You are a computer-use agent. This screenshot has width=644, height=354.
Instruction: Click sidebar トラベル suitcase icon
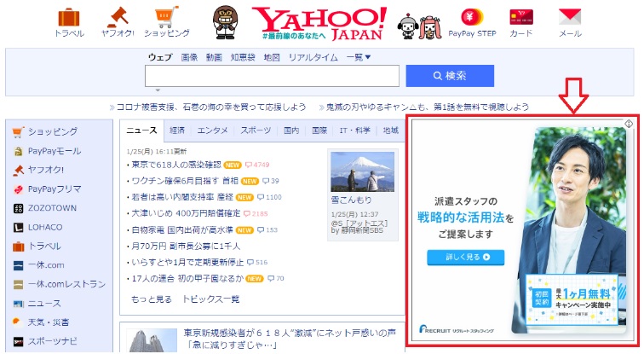coord(18,247)
